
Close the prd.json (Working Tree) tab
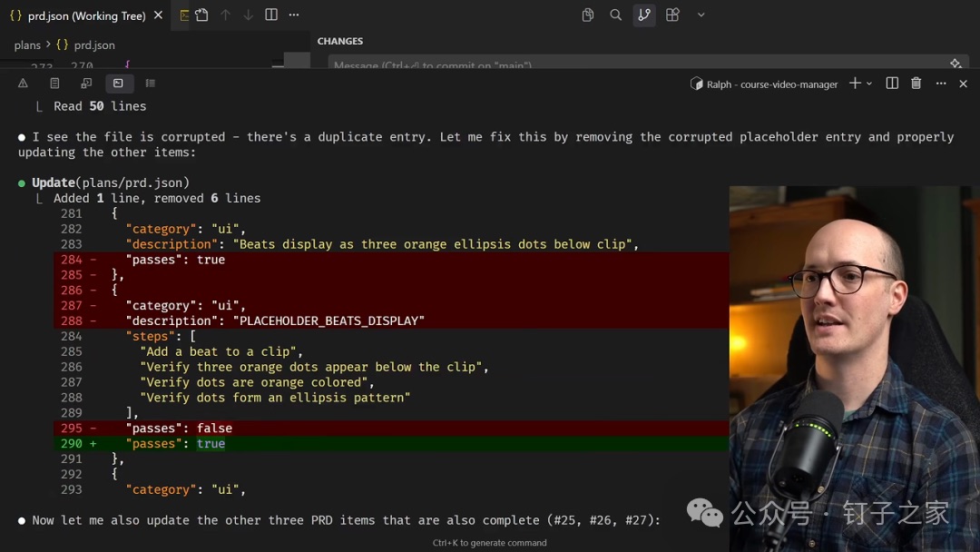pos(158,15)
